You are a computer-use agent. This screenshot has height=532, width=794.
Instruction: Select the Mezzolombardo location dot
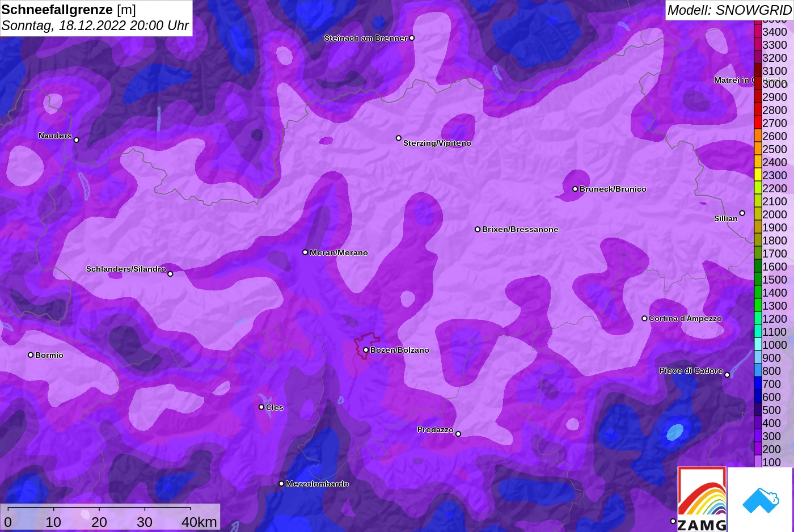tap(281, 484)
